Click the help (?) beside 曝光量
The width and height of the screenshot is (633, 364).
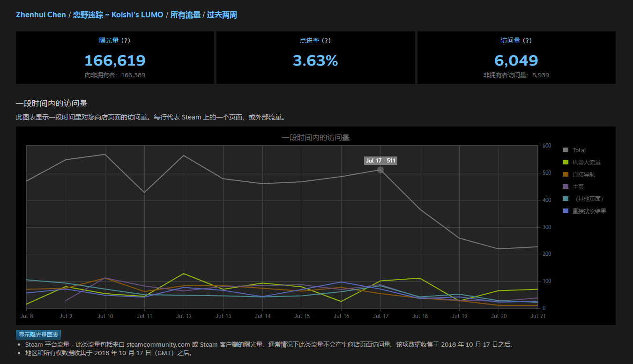(126, 41)
